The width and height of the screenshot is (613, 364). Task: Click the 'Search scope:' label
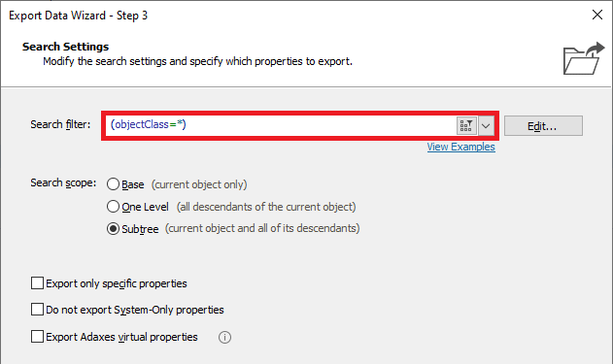coord(63,182)
